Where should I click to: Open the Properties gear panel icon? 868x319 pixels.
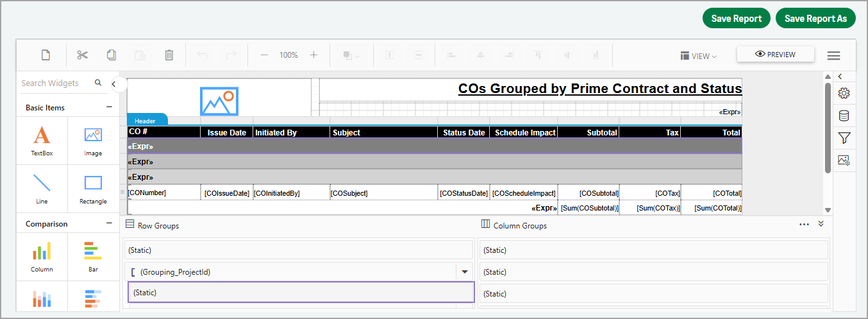pos(844,94)
